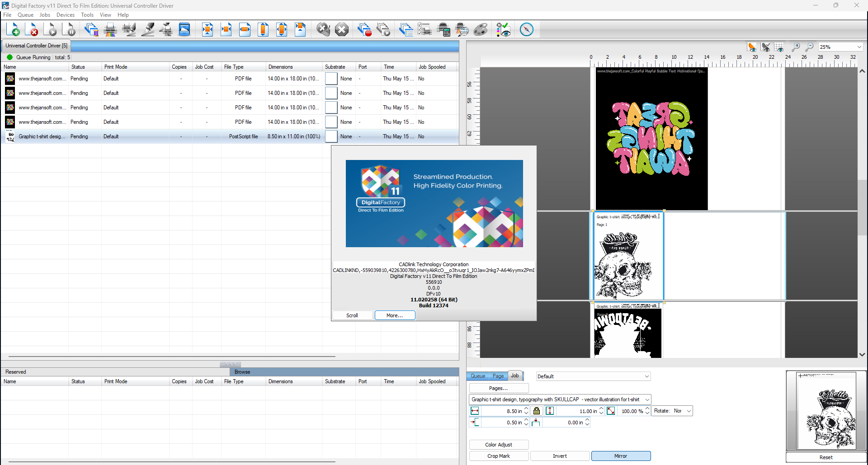Increase X offset with the 0.50 in stepper
Screen dimensions: 868x465
point(526,420)
